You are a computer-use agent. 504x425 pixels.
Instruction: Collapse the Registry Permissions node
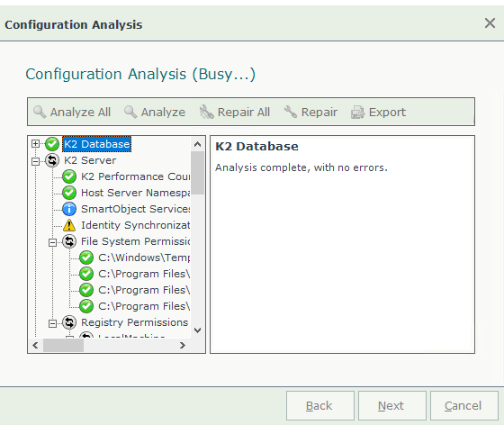tap(52, 323)
